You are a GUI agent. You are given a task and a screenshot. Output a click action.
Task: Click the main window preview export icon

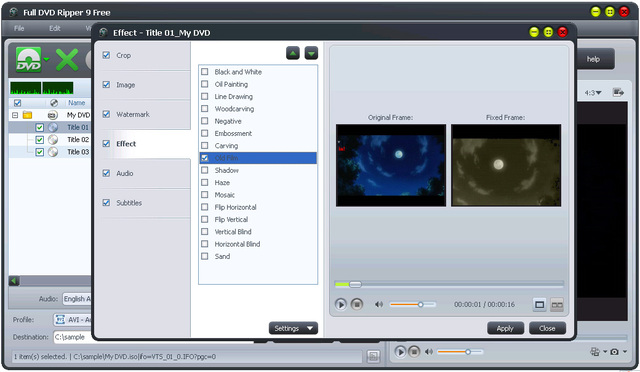618,93
